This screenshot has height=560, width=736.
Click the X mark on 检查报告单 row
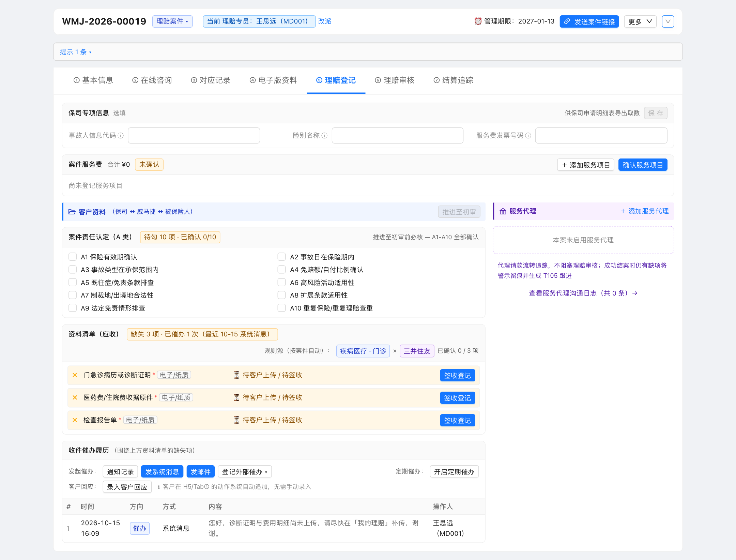coord(75,420)
